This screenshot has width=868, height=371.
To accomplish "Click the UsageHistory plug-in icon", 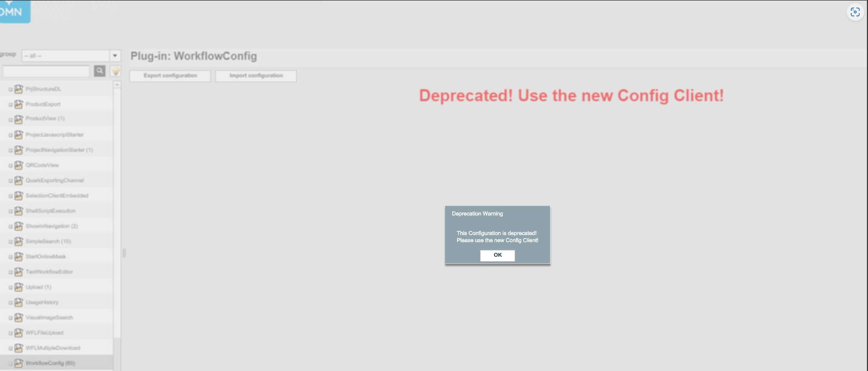I will click(19, 302).
